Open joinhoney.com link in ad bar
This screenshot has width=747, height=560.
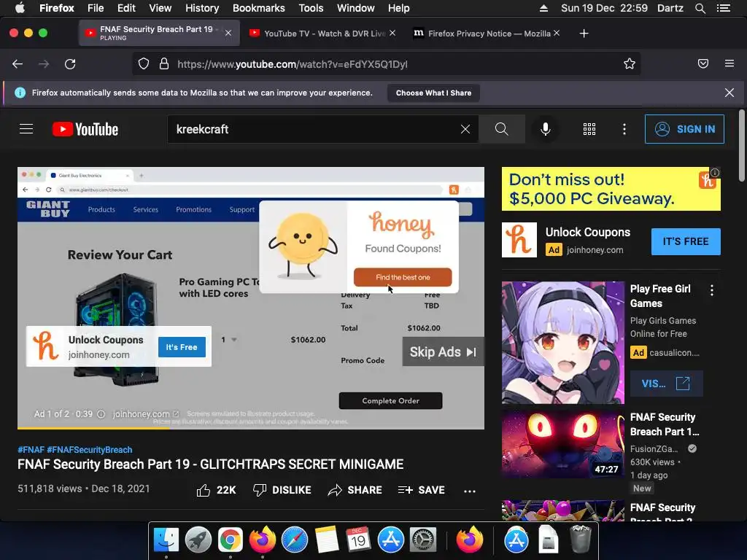145,414
